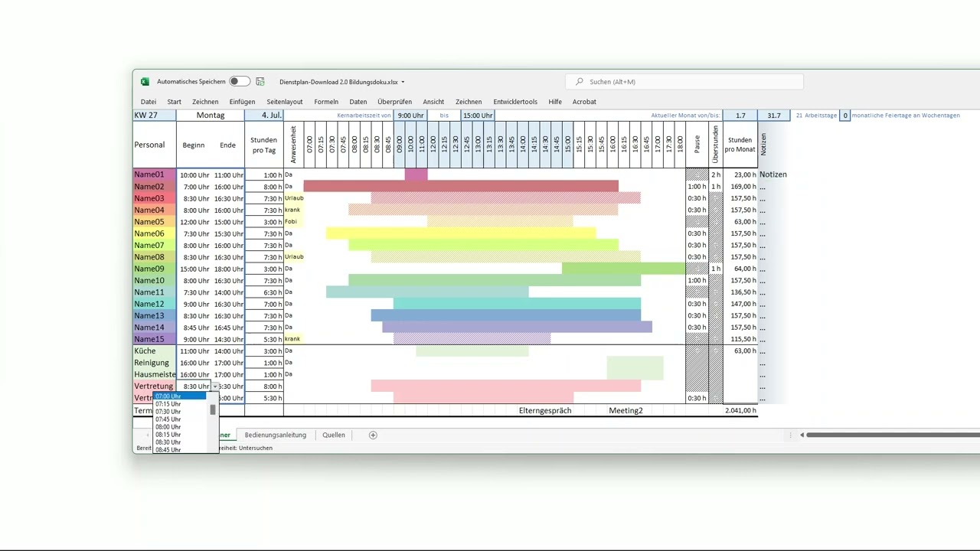Click the purple Name15 name cell

[x=155, y=339]
